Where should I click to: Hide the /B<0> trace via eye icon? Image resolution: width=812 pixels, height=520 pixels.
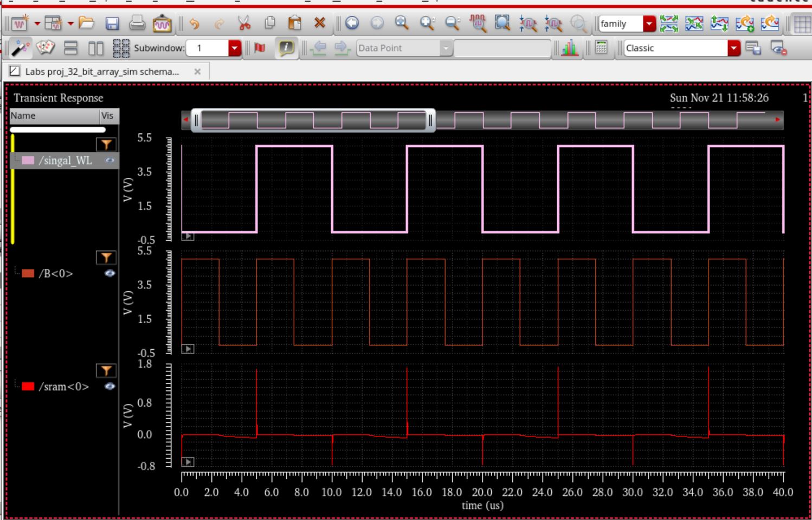109,273
